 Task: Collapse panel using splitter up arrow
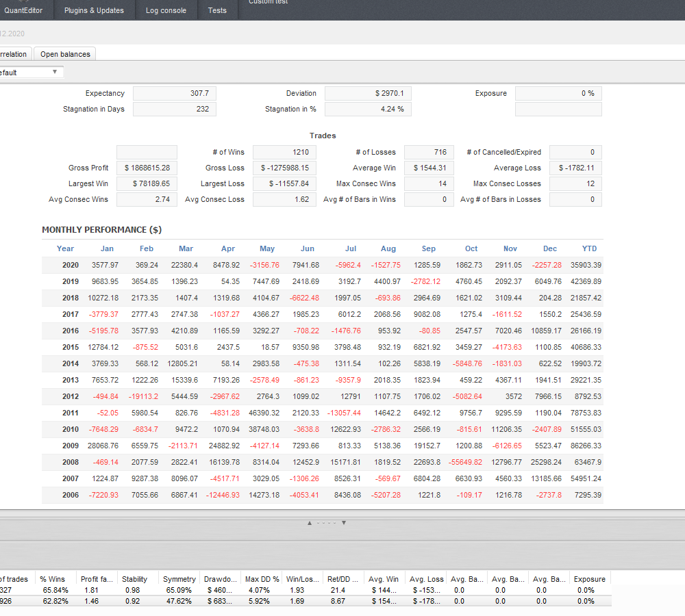point(310,523)
